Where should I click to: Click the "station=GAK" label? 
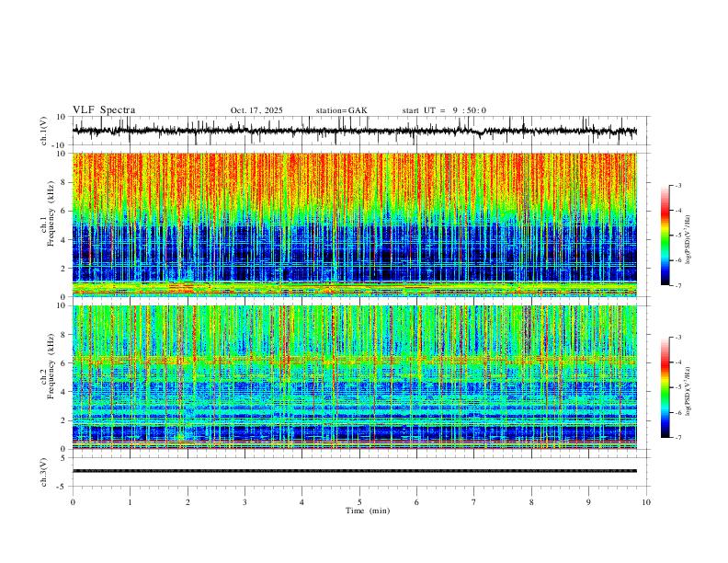click(x=341, y=110)
